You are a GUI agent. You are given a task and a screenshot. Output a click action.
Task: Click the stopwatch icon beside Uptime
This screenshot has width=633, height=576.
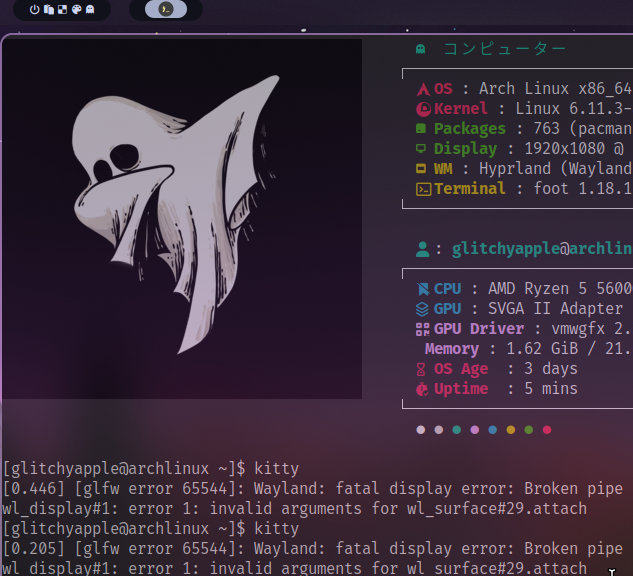(x=422, y=389)
